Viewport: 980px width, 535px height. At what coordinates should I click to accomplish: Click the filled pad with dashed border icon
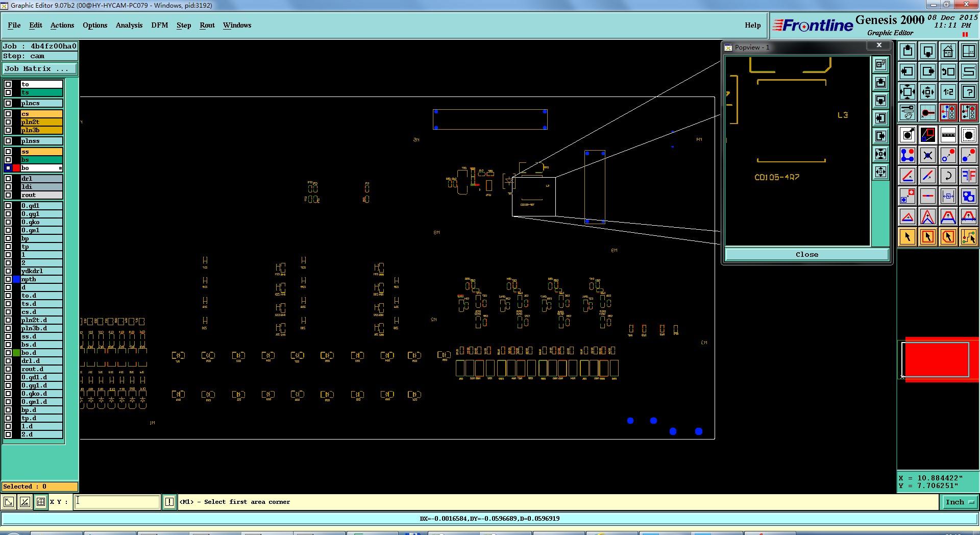[968, 135]
